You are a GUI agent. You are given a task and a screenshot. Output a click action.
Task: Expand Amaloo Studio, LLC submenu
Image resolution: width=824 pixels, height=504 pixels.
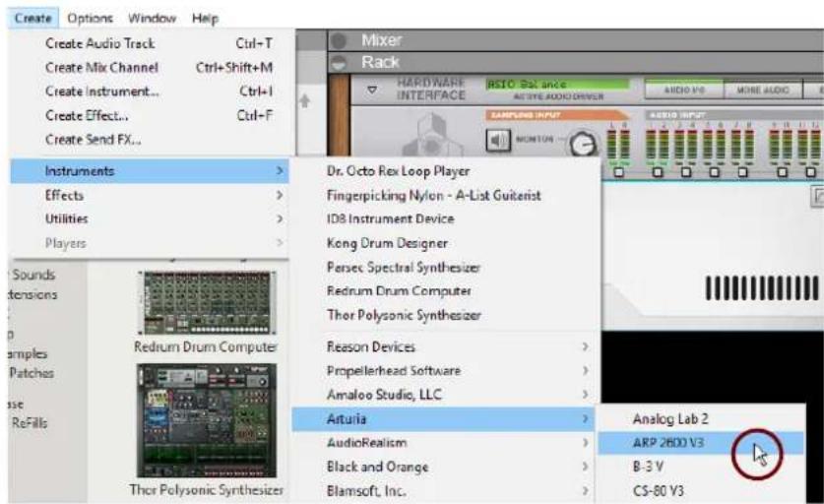pos(444,395)
